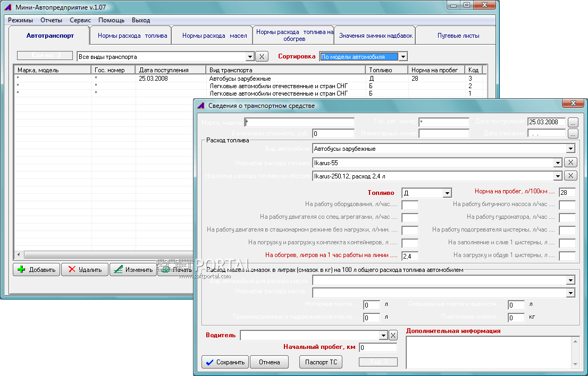This screenshot has height=376, width=588.
Task: Click the Вид транспорта column header
Action: point(285,70)
